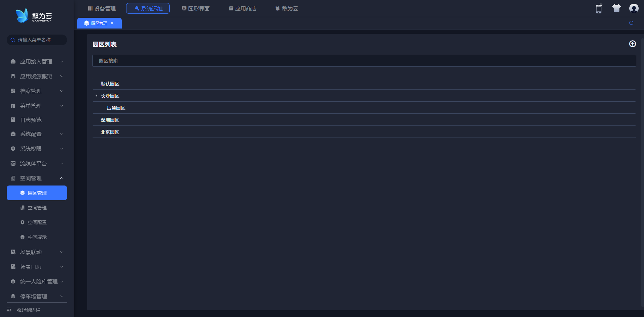644x317 pixels.
Task: Select the 长沙园区 row
Action: [x=364, y=96]
